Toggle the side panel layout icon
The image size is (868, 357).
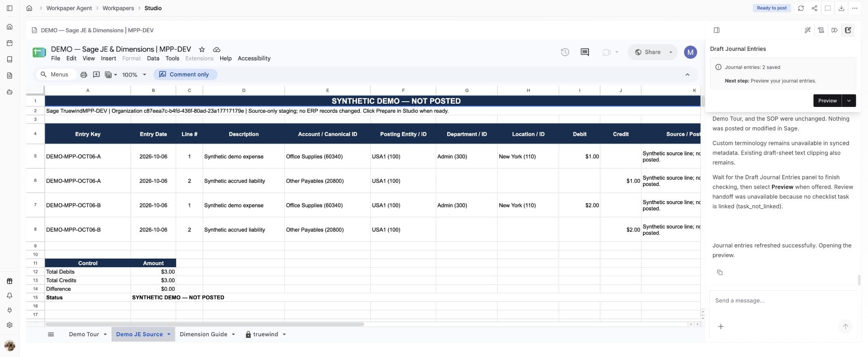point(717,30)
